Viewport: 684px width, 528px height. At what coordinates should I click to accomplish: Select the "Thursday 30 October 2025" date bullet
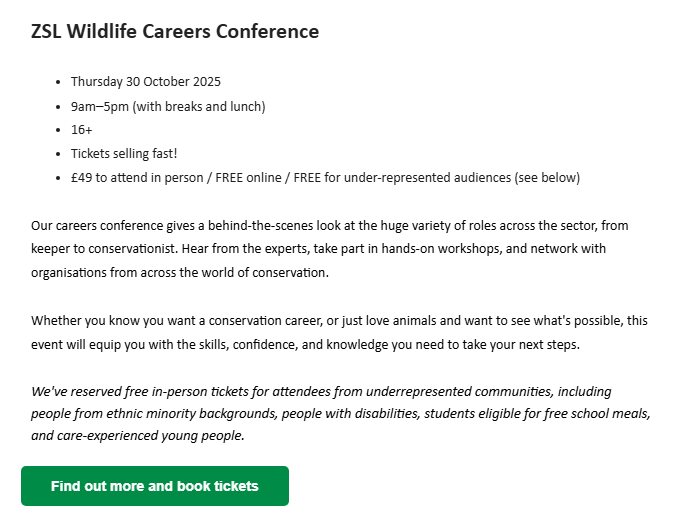(145, 82)
